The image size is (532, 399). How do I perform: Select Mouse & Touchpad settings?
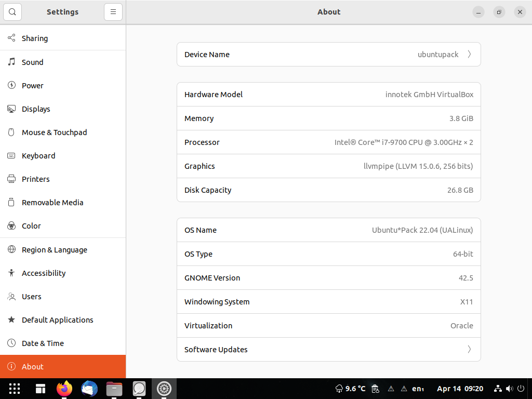[x=63, y=132]
